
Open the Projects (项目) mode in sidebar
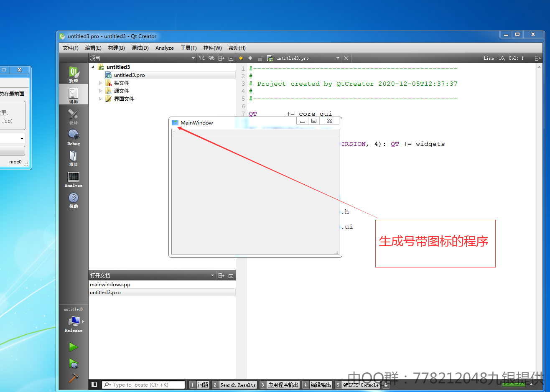[x=74, y=158]
